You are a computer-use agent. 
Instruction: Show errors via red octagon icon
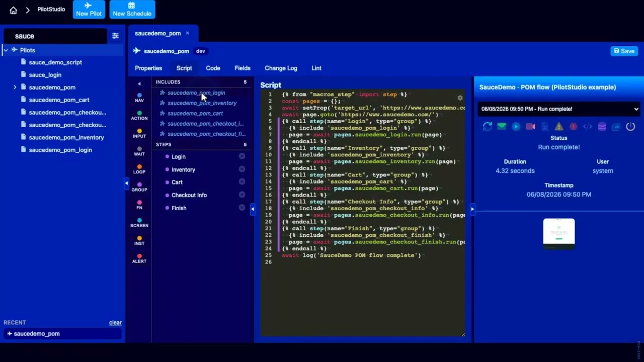[573, 127]
